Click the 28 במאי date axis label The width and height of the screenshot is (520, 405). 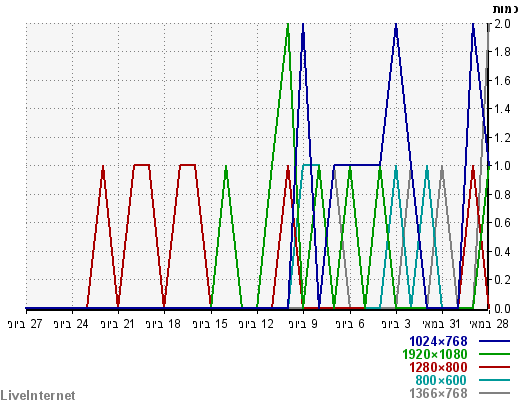[489, 324]
